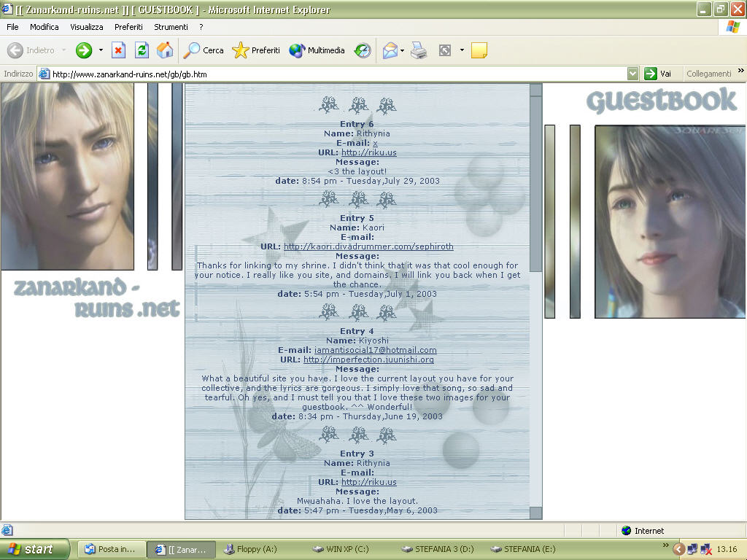Click the status bar page icon
Screen dimensions: 747x560
(7, 530)
